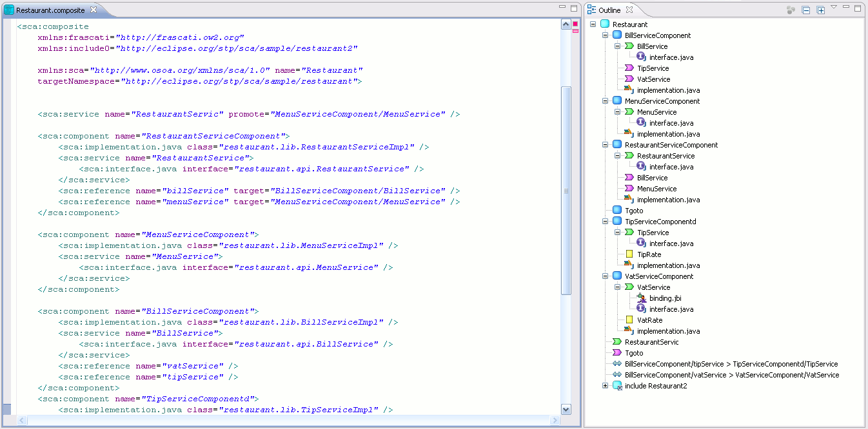
Task: Collapse the VatServiceComponent node
Action: [x=606, y=276]
